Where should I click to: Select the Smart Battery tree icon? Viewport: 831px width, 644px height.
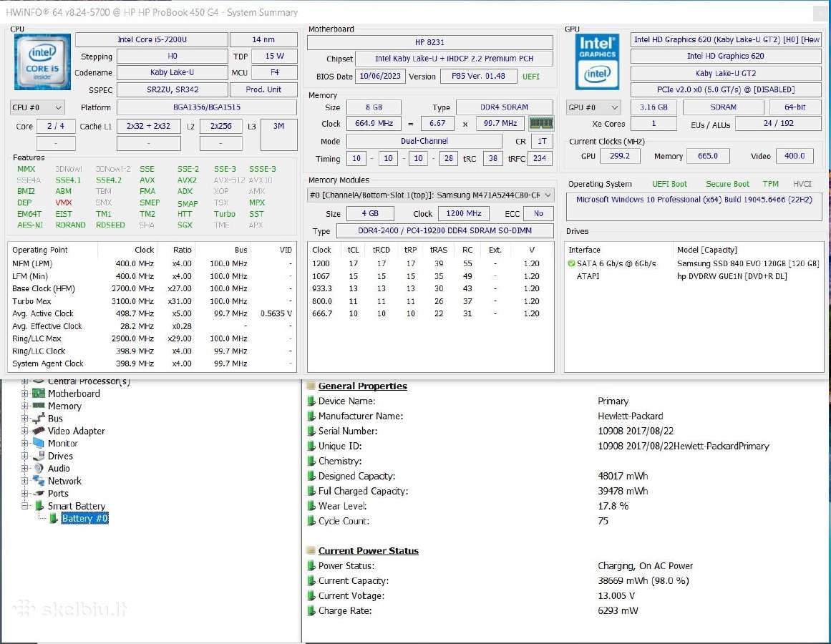[39, 506]
